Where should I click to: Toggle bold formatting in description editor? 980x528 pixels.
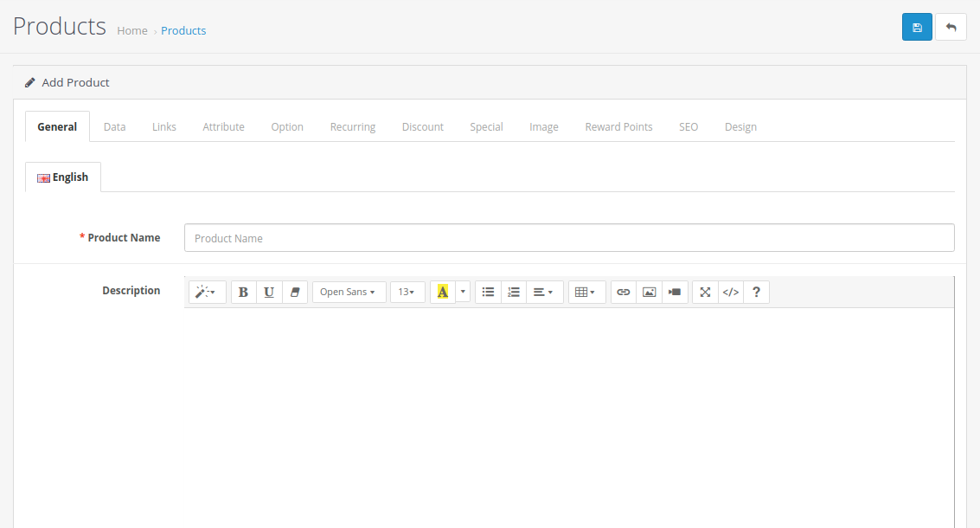click(243, 293)
